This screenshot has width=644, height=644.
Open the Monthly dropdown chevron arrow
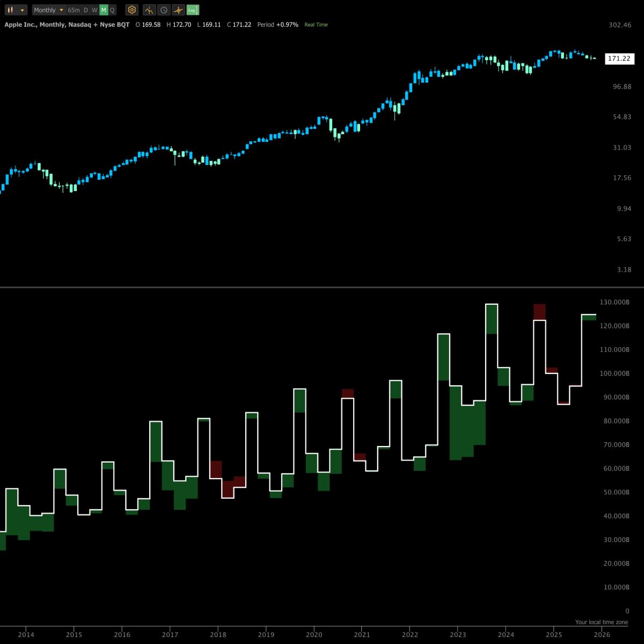click(61, 10)
